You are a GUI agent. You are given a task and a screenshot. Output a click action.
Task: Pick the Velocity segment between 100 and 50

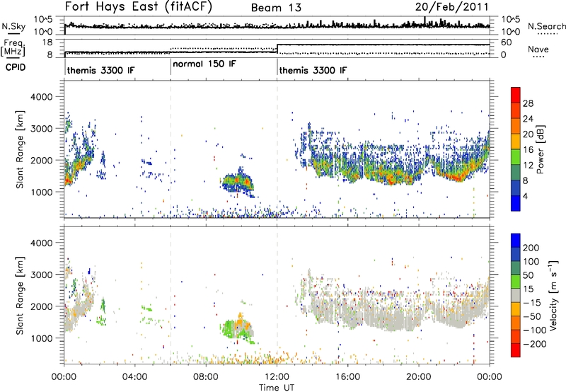516,268
